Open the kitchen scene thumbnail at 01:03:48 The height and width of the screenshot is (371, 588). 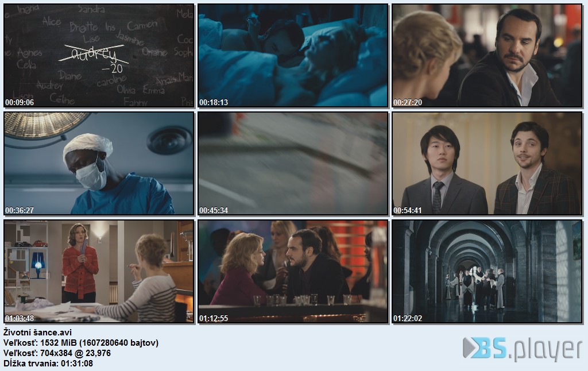click(99, 272)
